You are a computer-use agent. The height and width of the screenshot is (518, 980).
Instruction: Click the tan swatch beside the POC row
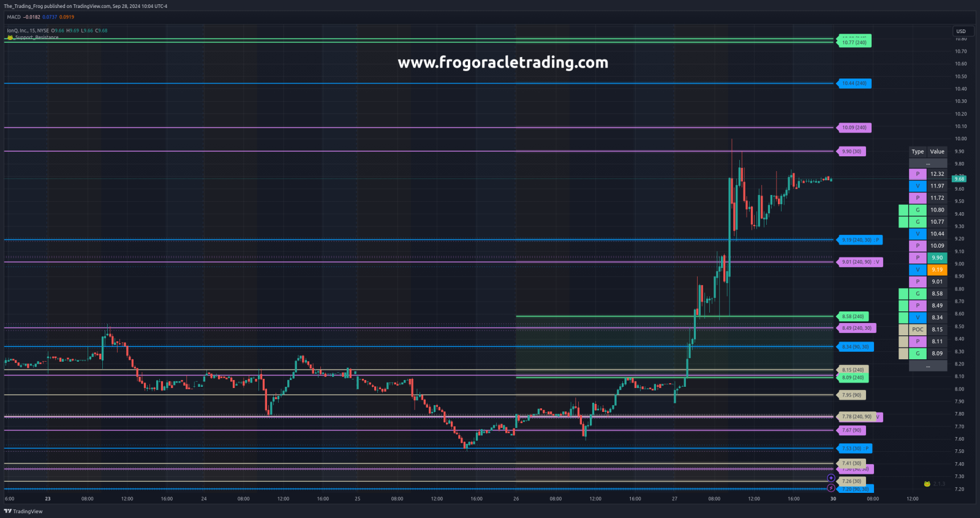[x=903, y=330]
